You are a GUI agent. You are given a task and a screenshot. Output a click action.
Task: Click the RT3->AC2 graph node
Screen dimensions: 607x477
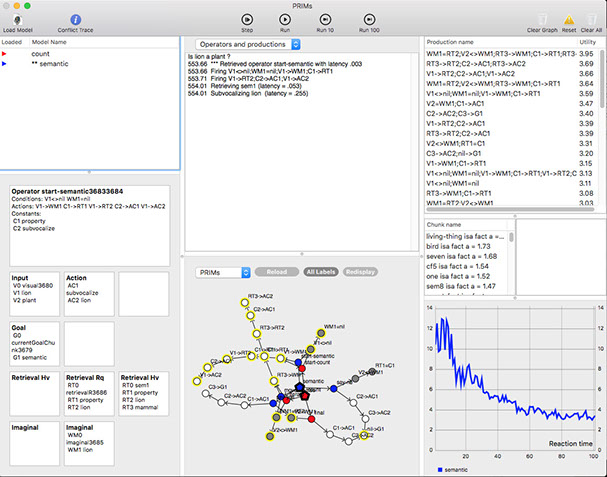245,303
